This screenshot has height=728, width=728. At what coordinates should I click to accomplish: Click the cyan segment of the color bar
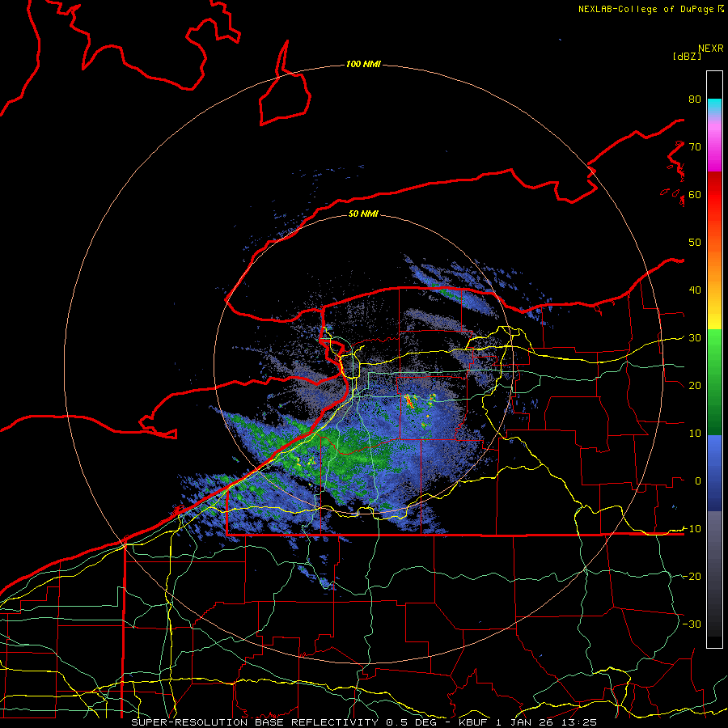pyautogui.click(x=714, y=104)
